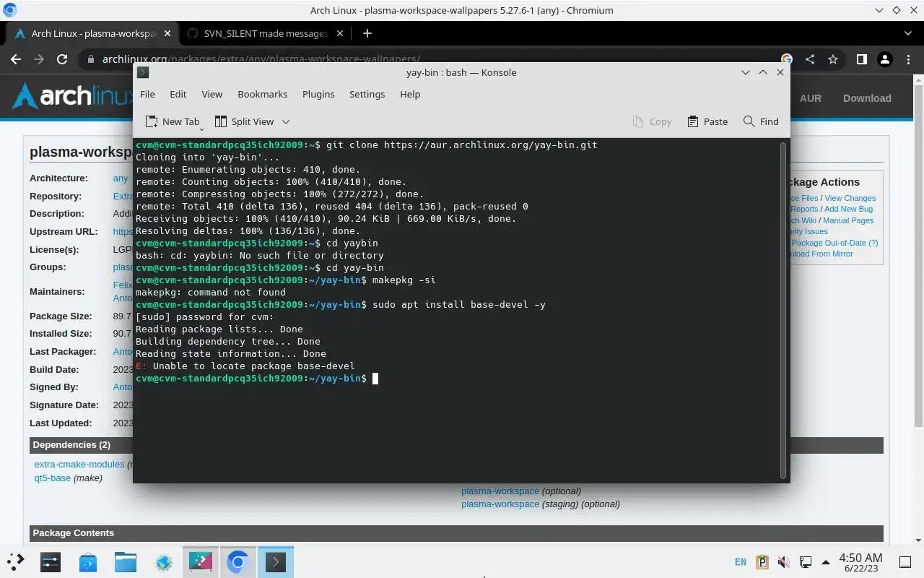Click the share icon in address bar
Screen dimensions: 924x578
pos(809,59)
